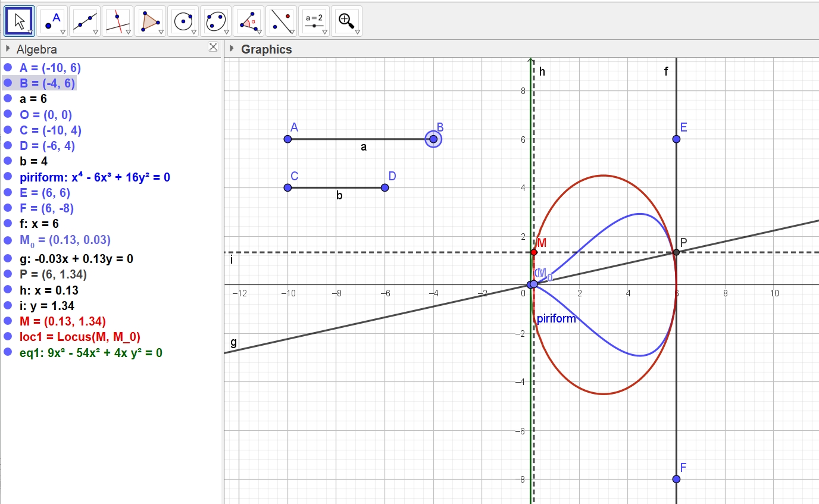The height and width of the screenshot is (504, 819).
Task: Activate the Angle tool
Action: [248, 21]
